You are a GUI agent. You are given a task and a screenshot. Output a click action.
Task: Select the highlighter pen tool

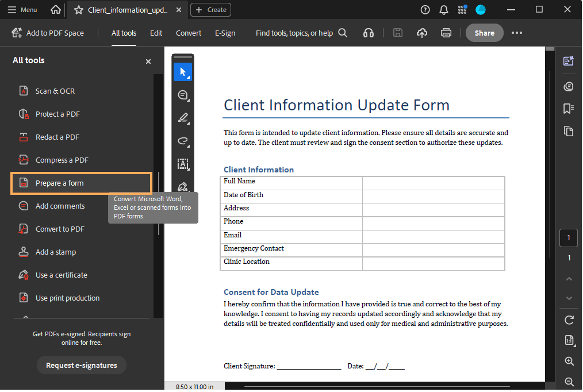[183, 118]
